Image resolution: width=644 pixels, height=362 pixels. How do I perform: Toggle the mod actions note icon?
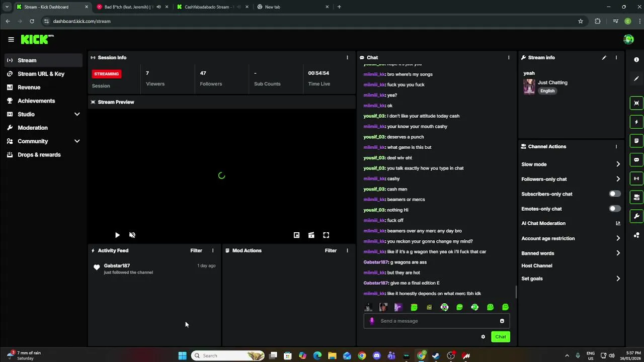click(636, 141)
